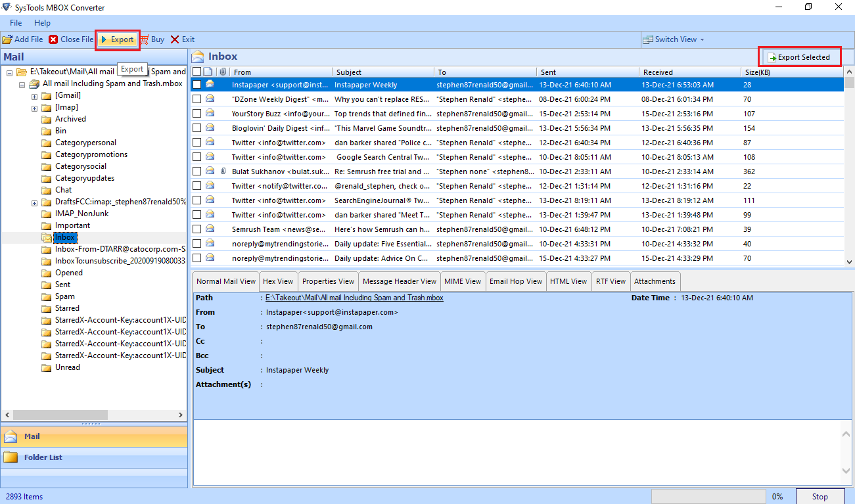855x504 pixels.
Task: Switch to the Hex View tab
Action: [x=278, y=281]
